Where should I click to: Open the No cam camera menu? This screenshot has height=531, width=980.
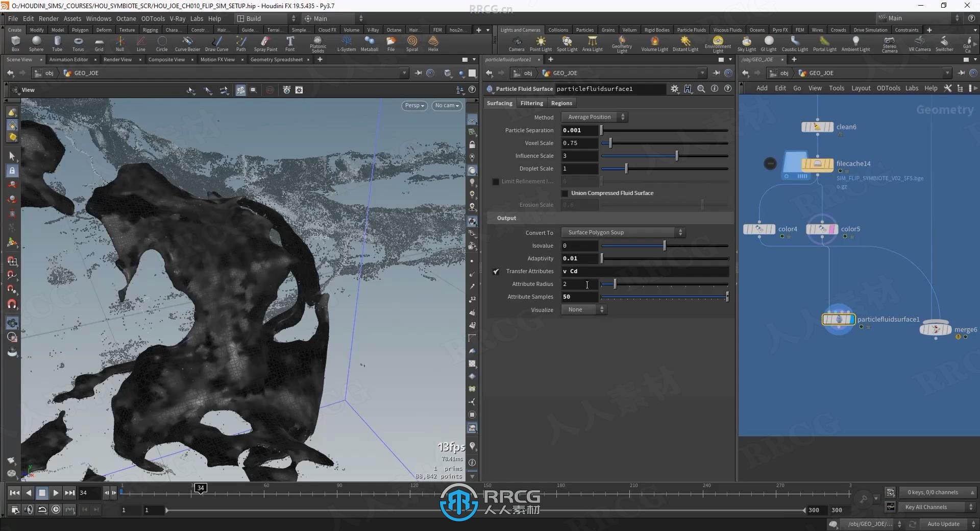447,106
